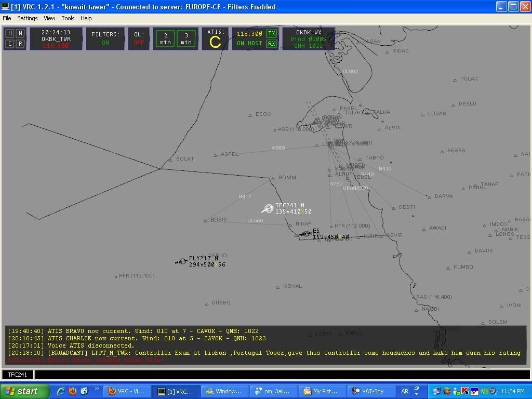Toggle the RX receive button
Image resolution: width=532 pixels, height=399 pixels.
tap(271, 44)
